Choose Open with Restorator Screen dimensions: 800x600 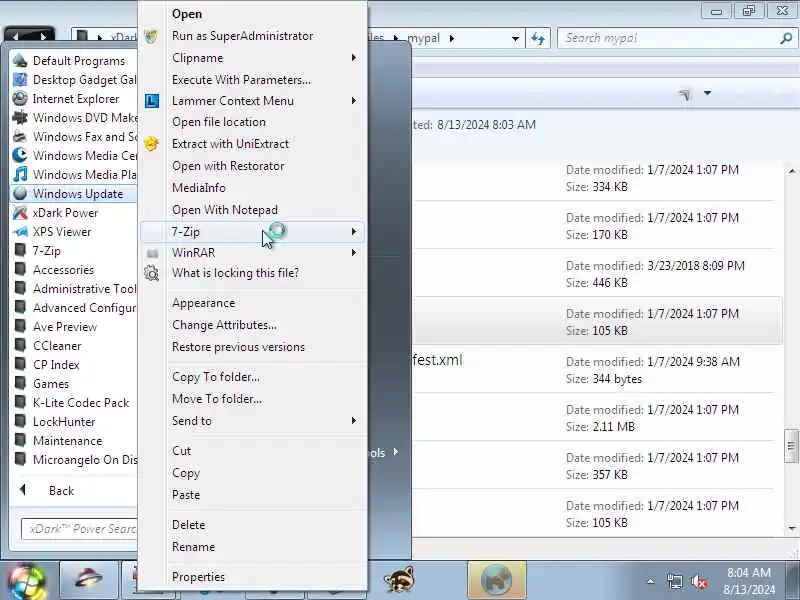click(253, 166)
